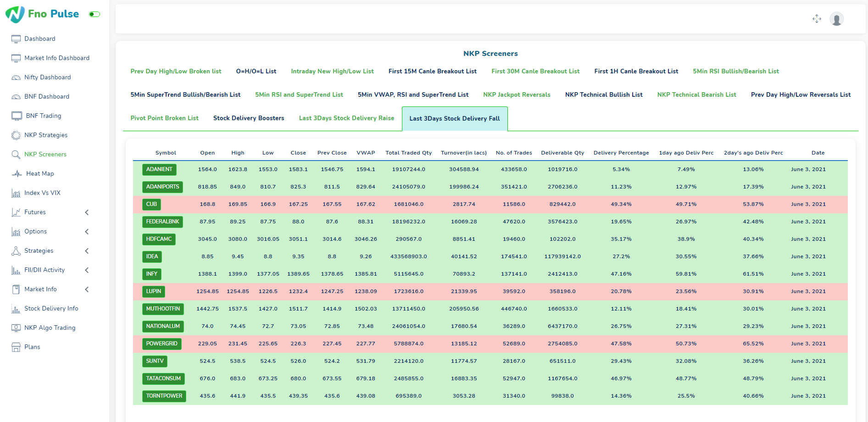
Task: Open 5Min RSI Bullish/Bearish List tab
Action: (x=736, y=72)
